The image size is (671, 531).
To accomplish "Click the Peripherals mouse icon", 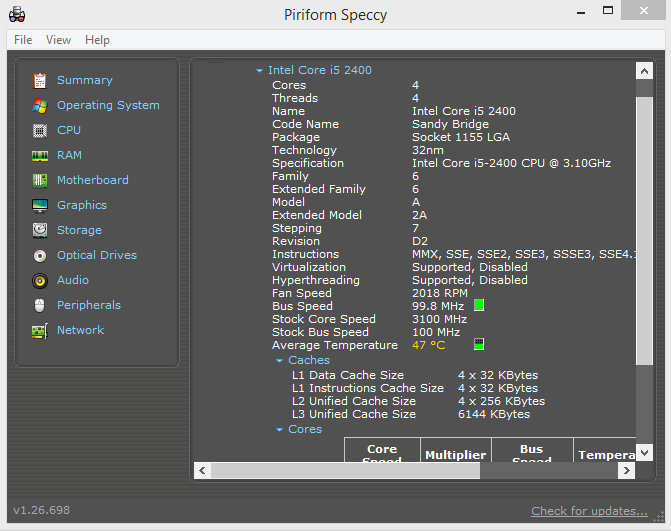I will tap(40, 306).
